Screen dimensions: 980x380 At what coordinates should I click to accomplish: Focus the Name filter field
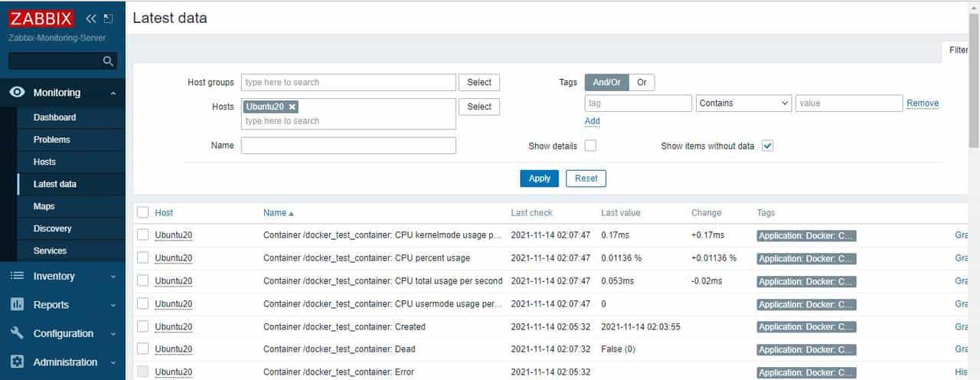pyautogui.click(x=348, y=146)
